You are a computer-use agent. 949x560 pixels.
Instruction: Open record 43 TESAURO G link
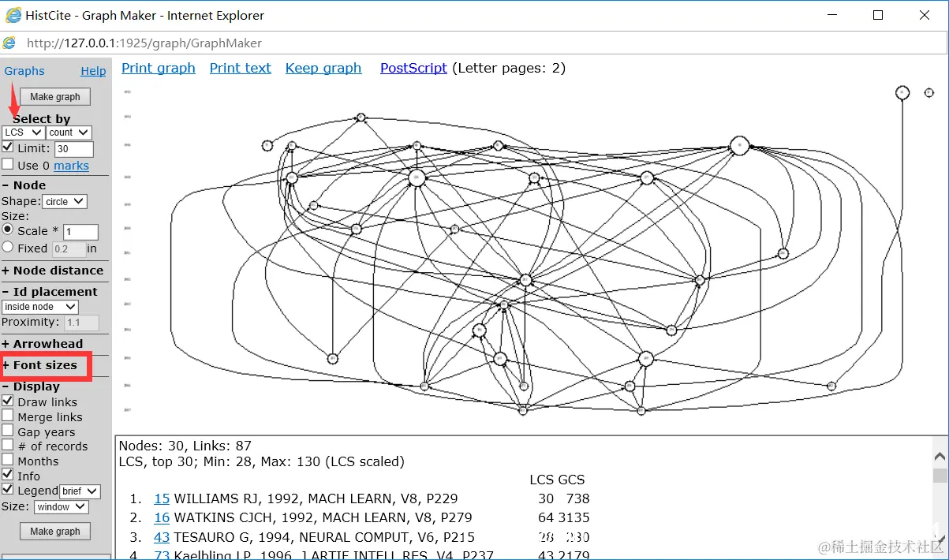(162, 537)
